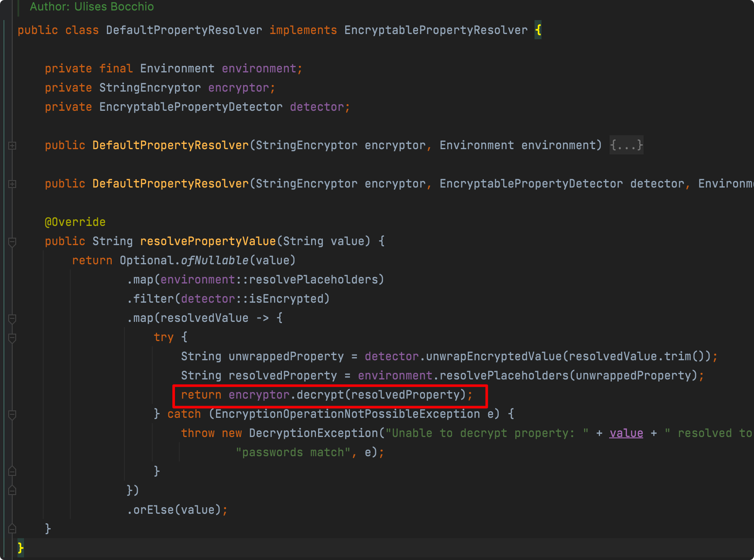Select the interface name EncryptablePropertyResolver
754x560 pixels.
(435, 30)
